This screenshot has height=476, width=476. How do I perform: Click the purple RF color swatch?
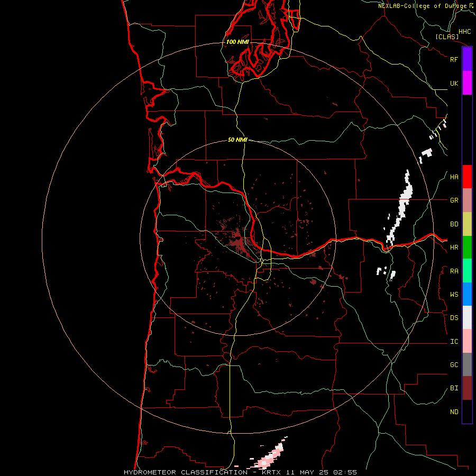[x=467, y=59]
